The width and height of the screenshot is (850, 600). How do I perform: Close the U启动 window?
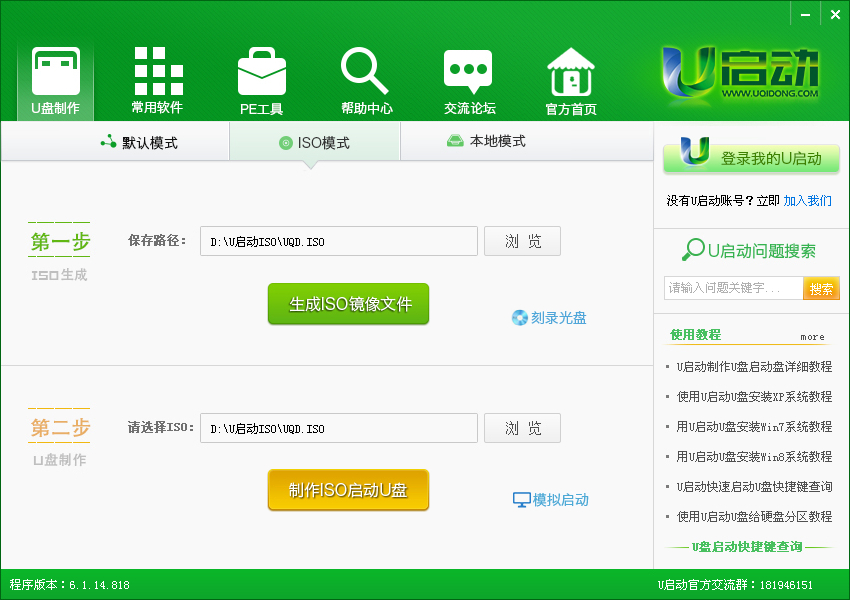click(835, 15)
